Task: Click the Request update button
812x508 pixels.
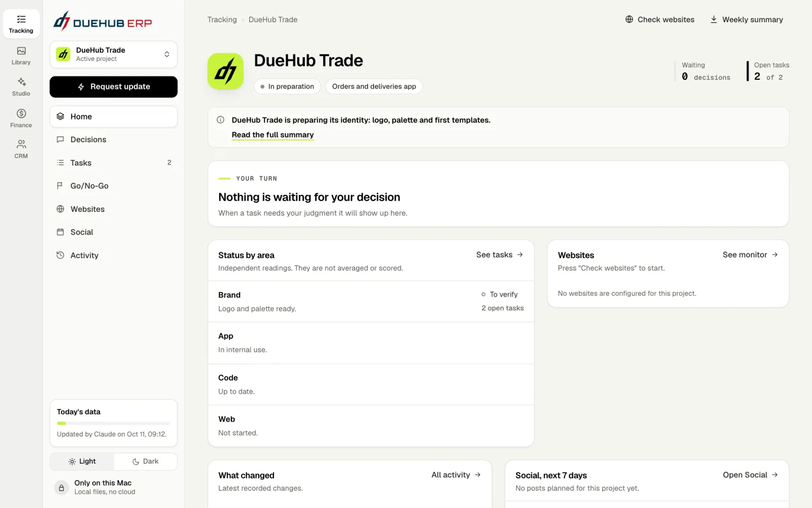Action: [114, 87]
